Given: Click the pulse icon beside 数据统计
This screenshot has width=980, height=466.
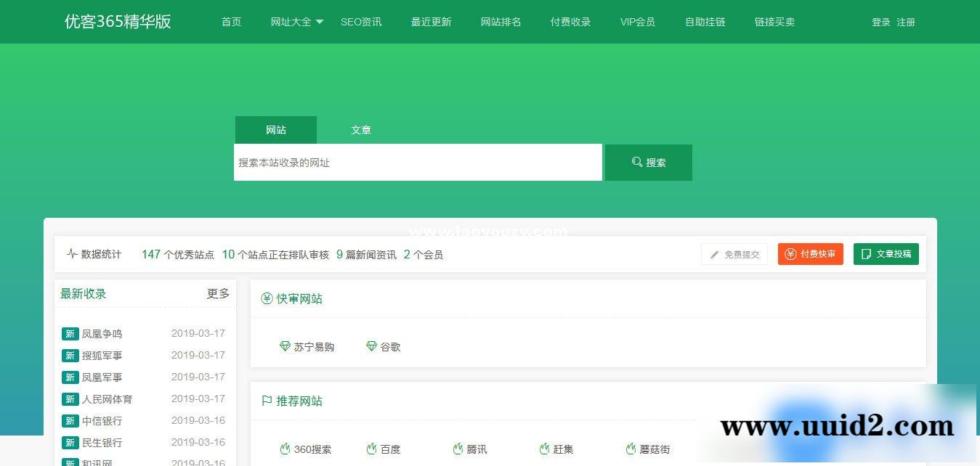Looking at the screenshot, I should point(71,253).
